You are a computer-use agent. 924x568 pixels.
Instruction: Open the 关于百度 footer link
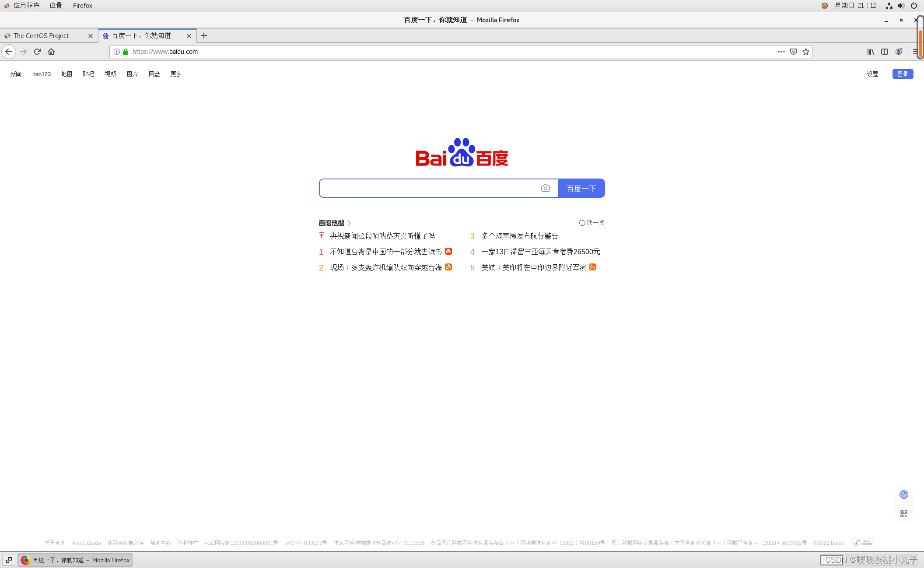tap(55, 543)
